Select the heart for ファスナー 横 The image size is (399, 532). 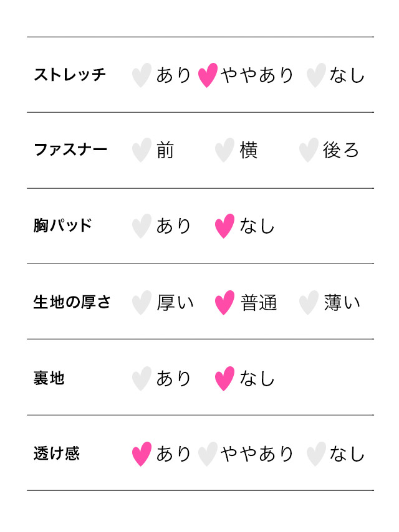[224, 151]
